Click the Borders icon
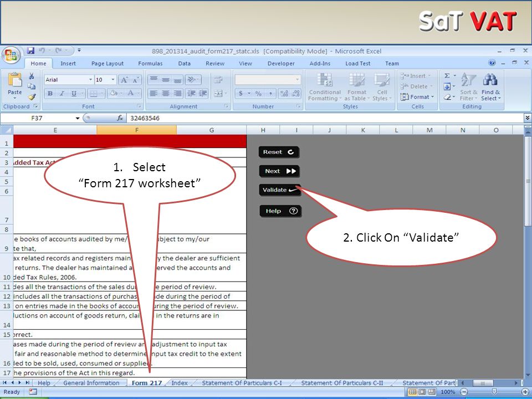 (94, 93)
